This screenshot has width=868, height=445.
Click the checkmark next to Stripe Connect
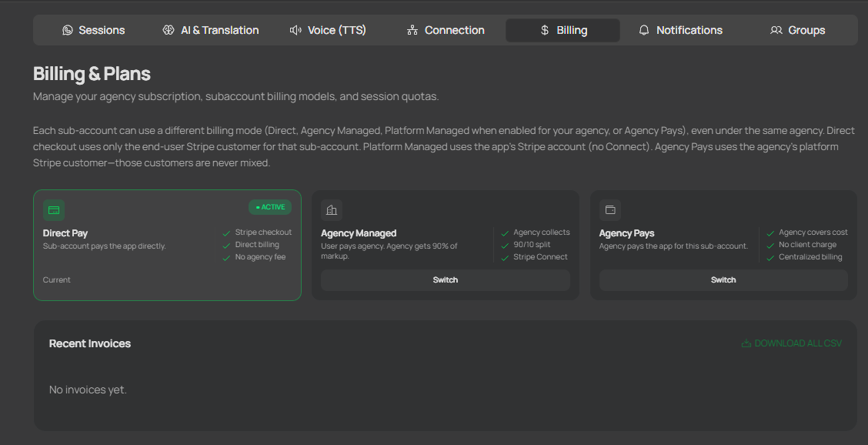tap(504, 258)
